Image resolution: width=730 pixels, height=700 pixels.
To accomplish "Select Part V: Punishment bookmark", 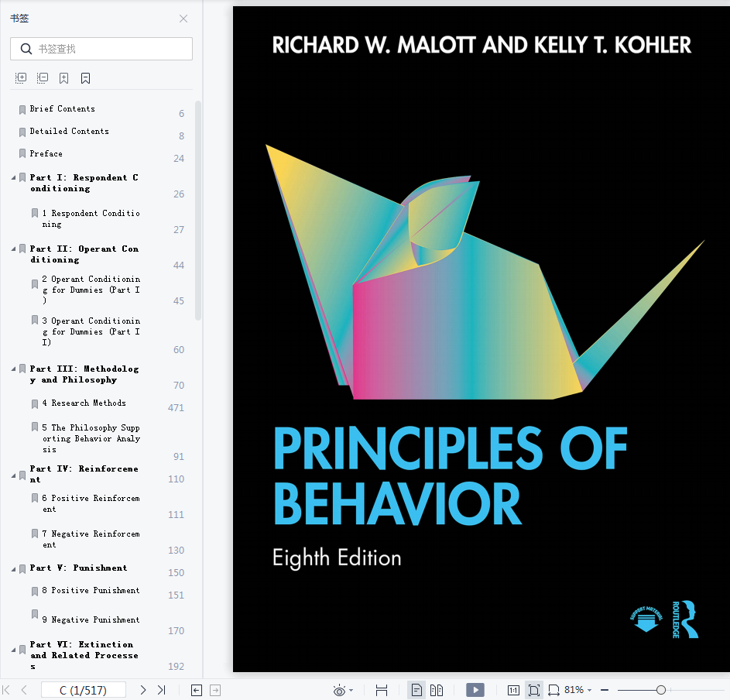I will pos(78,568).
